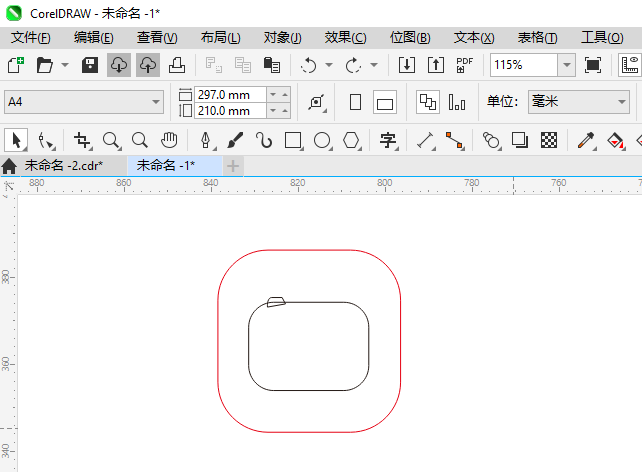Open the 工具(O) menu
The width and height of the screenshot is (642, 472).
click(602, 38)
